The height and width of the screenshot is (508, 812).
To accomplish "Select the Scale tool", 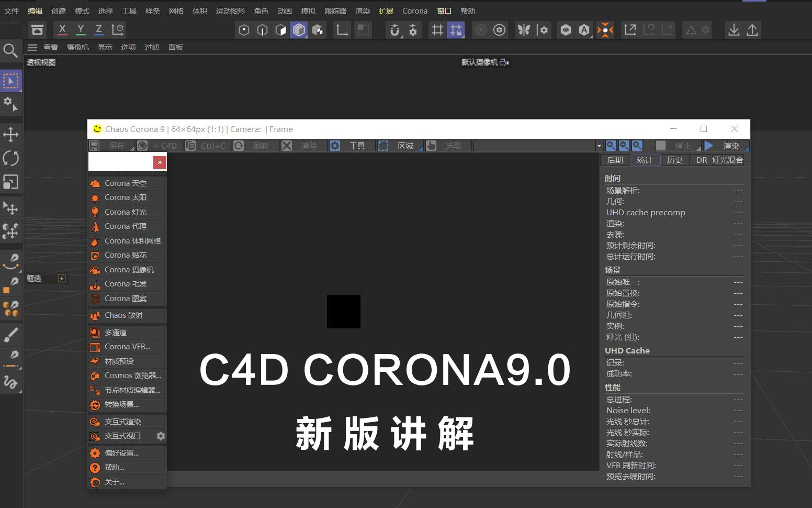I will coord(10,182).
